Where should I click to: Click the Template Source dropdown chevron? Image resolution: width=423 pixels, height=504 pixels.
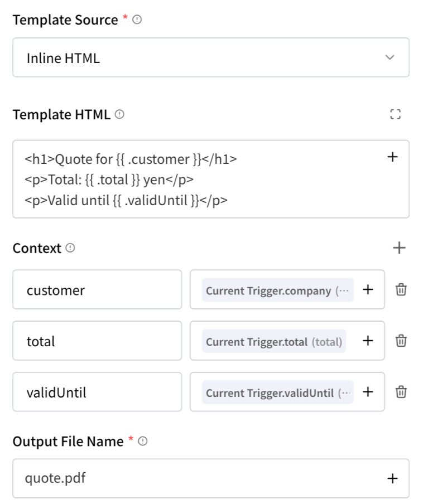tap(390, 57)
